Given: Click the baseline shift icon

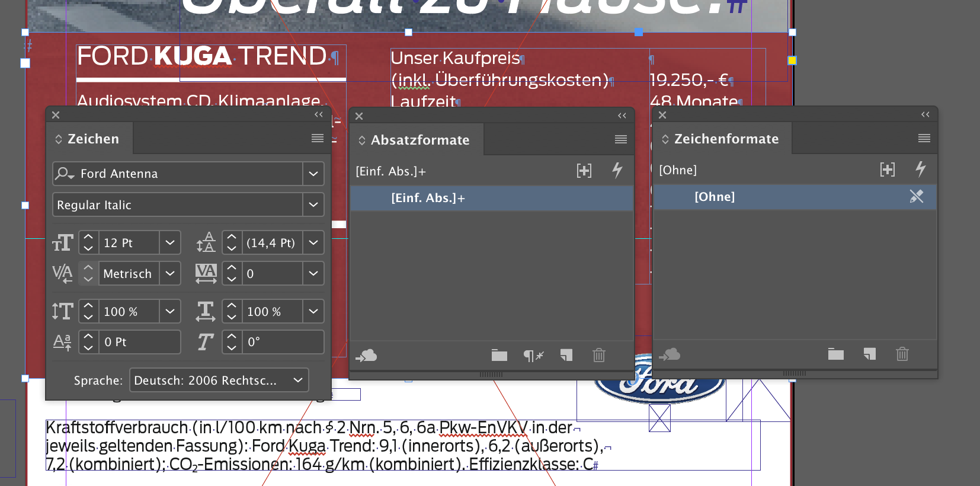Looking at the screenshot, I should pyautogui.click(x=62, y=342).
